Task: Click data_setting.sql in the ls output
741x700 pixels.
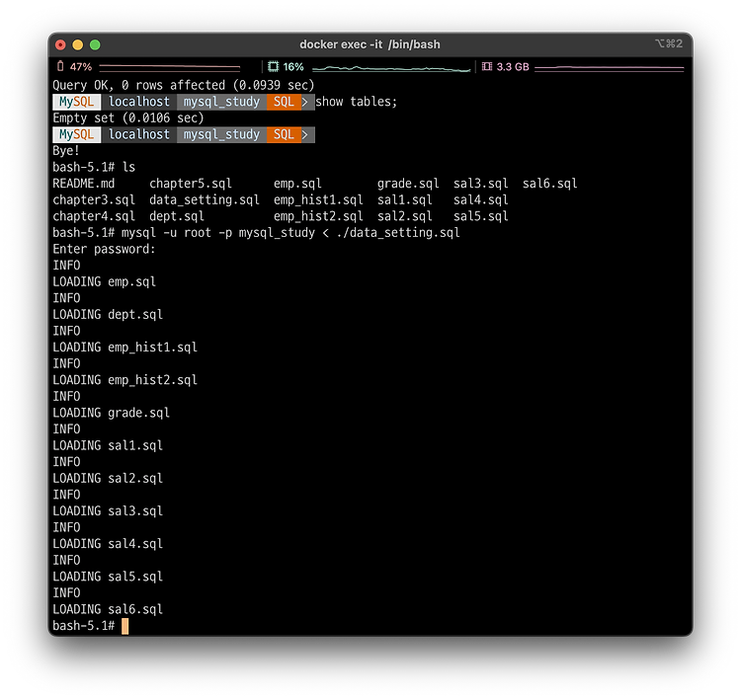Action: [205, 200]
